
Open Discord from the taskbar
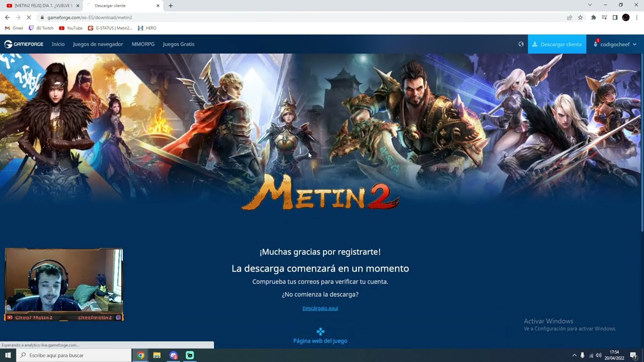click(174, 355)
